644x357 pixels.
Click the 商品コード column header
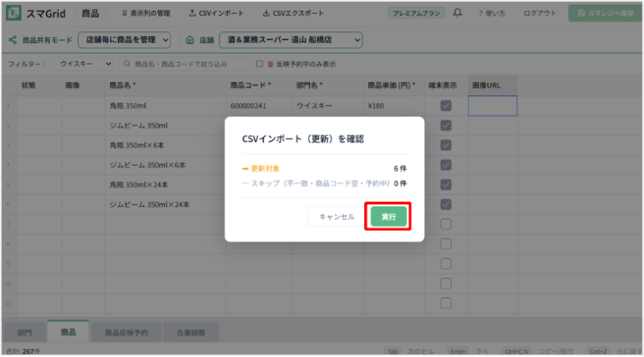click(x=259, y=85)
